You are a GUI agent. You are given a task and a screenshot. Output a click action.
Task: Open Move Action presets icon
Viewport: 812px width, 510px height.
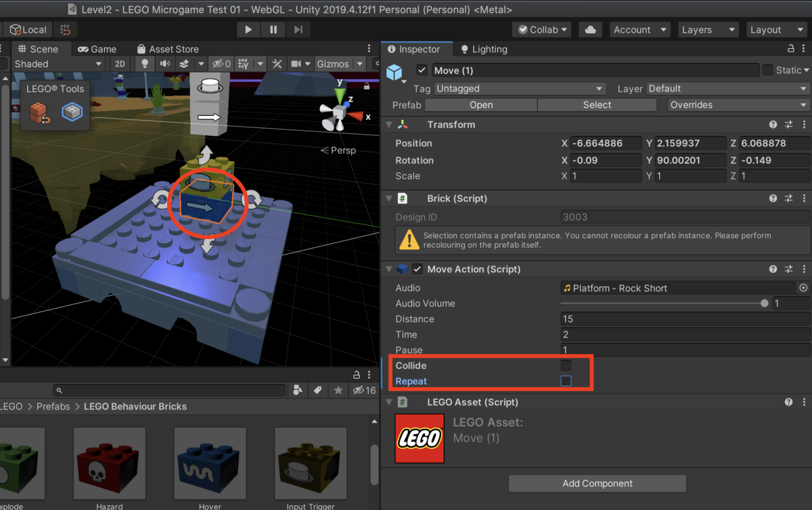tap(788, 269)
